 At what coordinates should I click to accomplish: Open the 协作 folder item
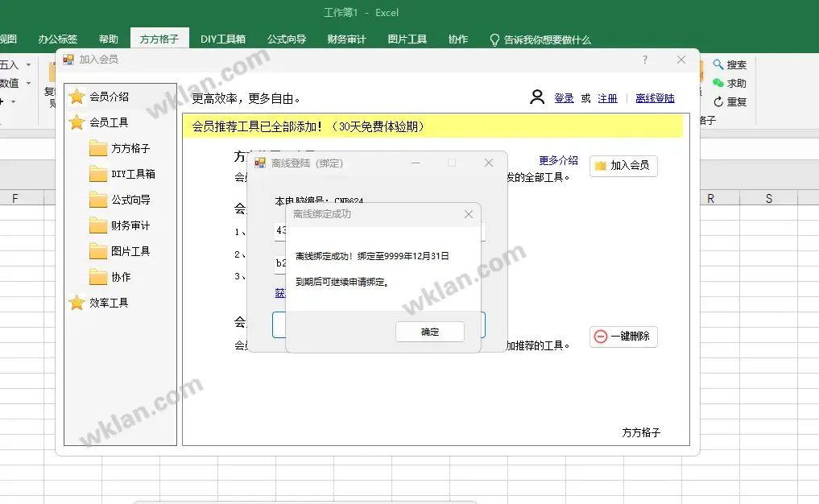(x=121, y=277)
